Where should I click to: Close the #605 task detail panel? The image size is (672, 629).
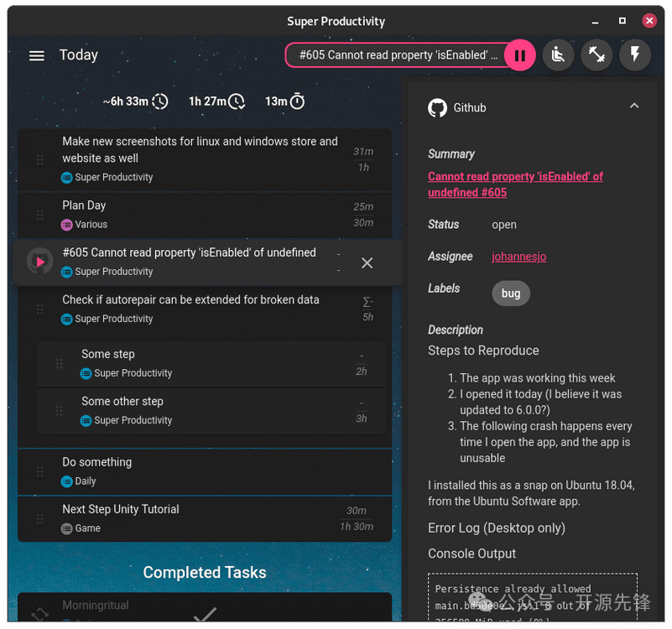coord(367,263)
